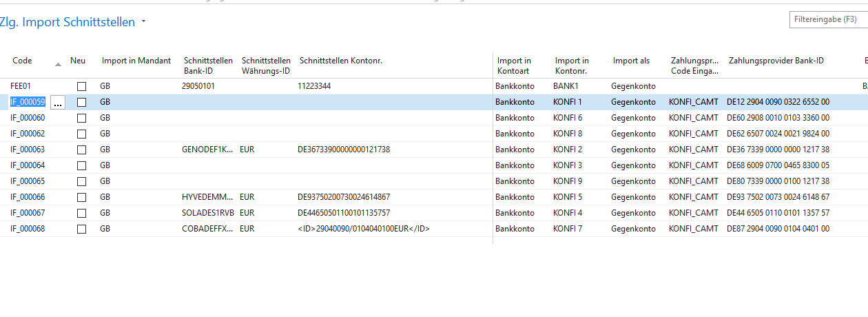Click the 29050101 bank ID cell
This screenshot has height=317, width=868.
point(198,86)
